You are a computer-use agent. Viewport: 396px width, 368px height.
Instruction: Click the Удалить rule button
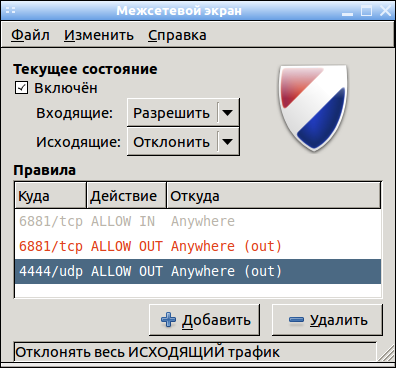[327, 320]
